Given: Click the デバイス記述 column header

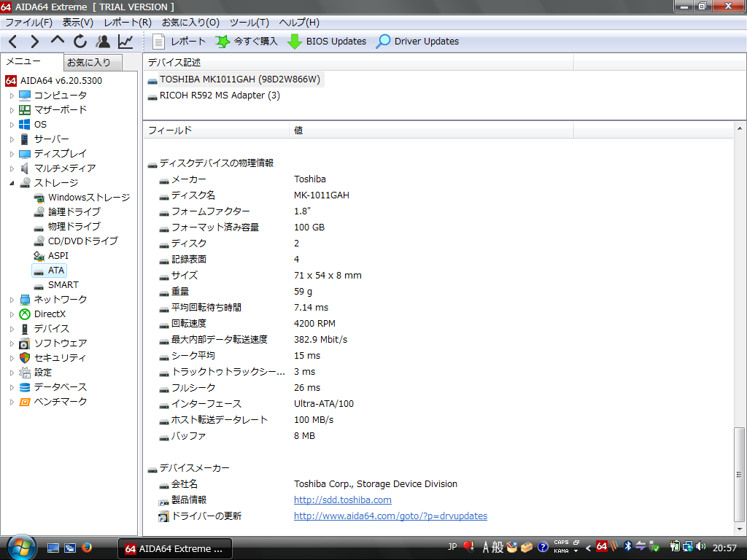Looking at the screenshot, I should tap(358, 63).
